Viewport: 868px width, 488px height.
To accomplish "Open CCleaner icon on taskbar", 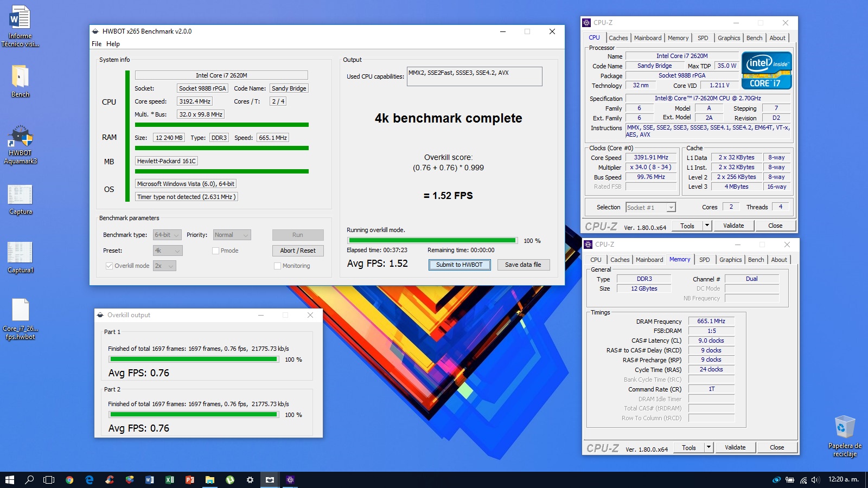I will pos(110,480).
